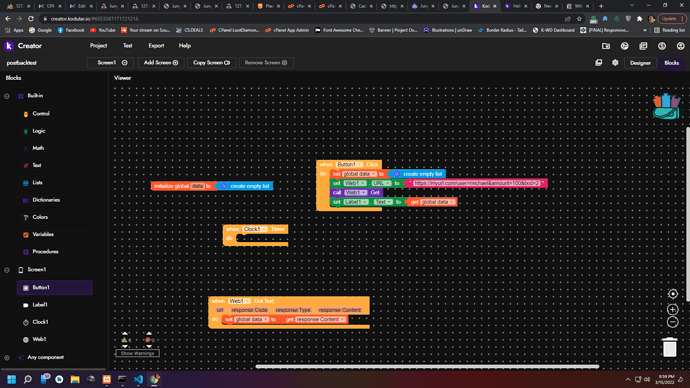Zoom in the blocks workspace
Viewport: 690px width, 388px height.
(672, 309)
